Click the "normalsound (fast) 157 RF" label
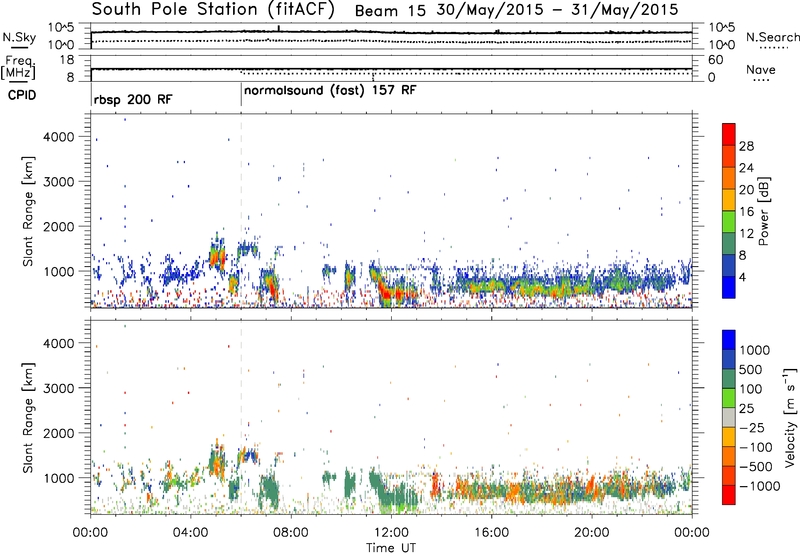This screenshot has width=800, height=554. coord(331,90)
